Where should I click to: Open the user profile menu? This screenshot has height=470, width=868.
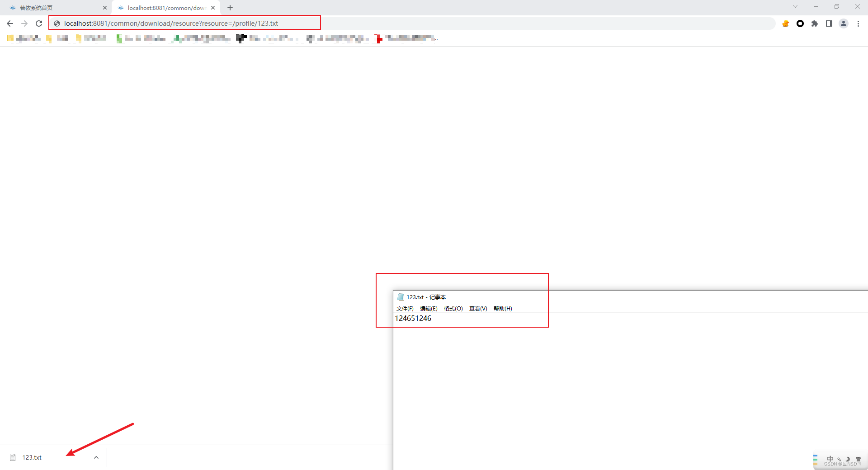point(844,23)
